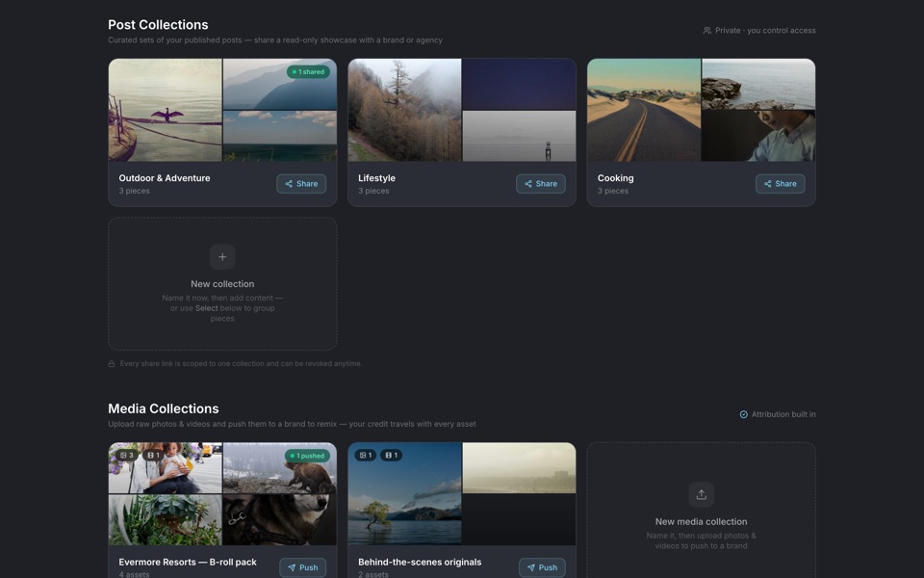Open the bear in snow photo in Evermore Resorts

click(280, 468)
